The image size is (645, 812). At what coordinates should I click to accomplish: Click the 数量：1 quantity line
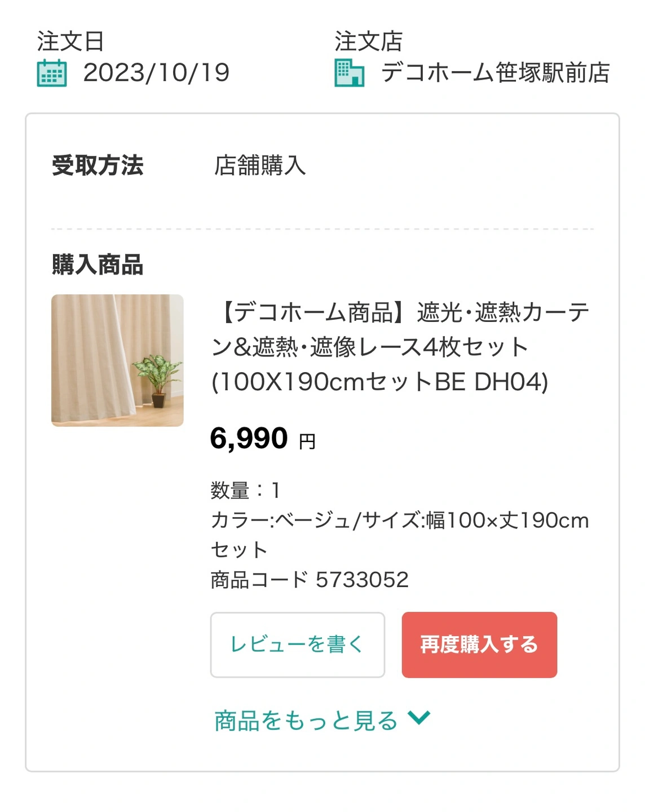tap(245, 491)
